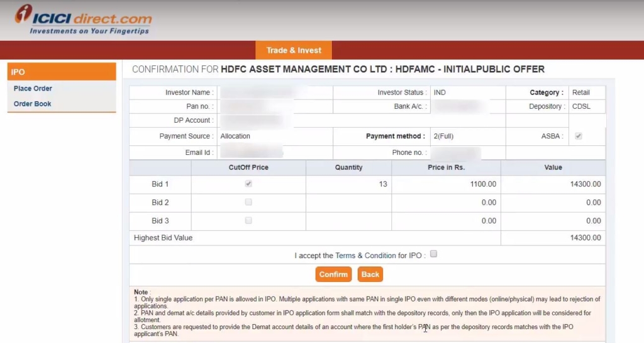The width and height of the screenshot is (644, 343).
Task: Select Highest Bid Value amount 14300.00
Action: click(x=586, y=238)
